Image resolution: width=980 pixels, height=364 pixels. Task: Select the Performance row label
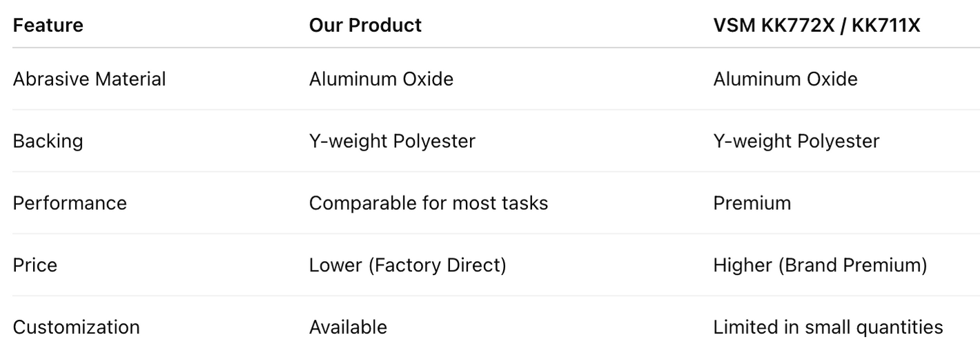click(x=70, y=203)
